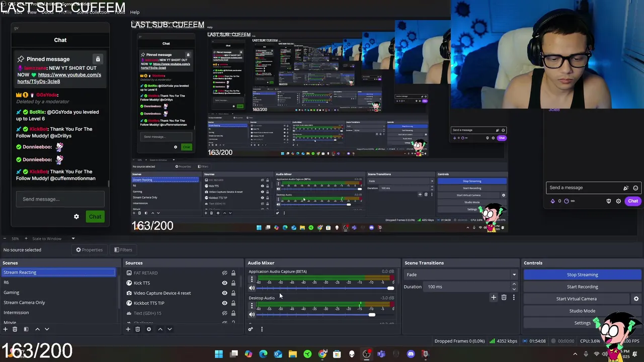Move source down arrow in Sources toolbar
Image resolution: width=644 pixels, height=362 pixels.
(170, 329)
